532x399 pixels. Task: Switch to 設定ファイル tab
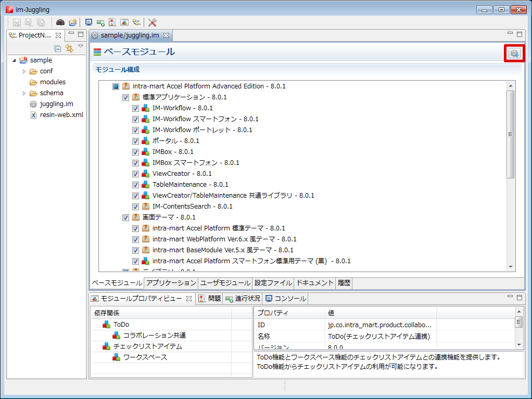coord(273,283)
